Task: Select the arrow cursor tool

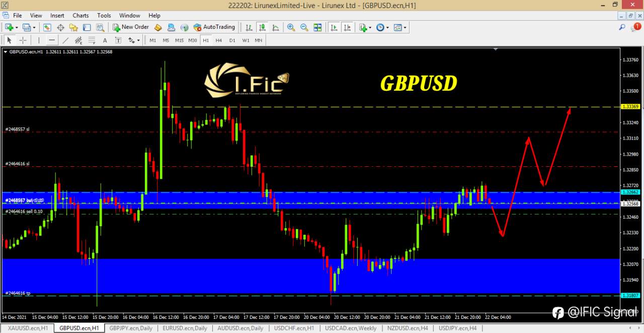Action: (x=9, y=40)
